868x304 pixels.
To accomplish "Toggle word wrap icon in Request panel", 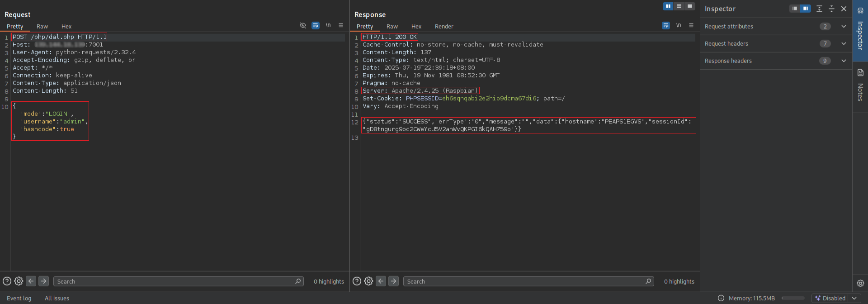I will coord(316,25).
